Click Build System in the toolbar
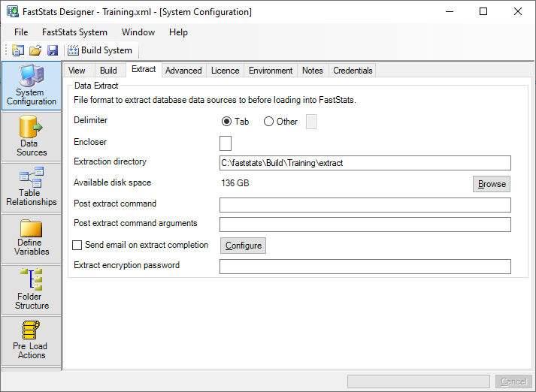 [100, 50]
